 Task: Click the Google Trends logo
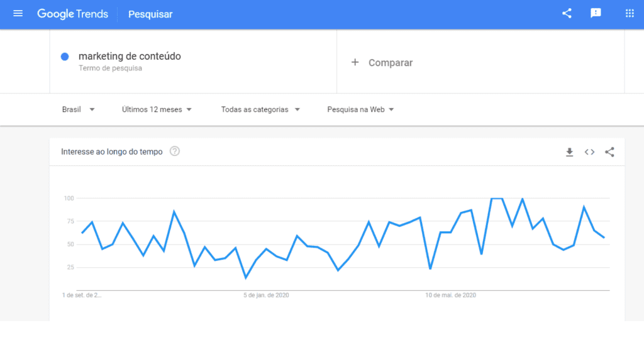coord(72,13)
